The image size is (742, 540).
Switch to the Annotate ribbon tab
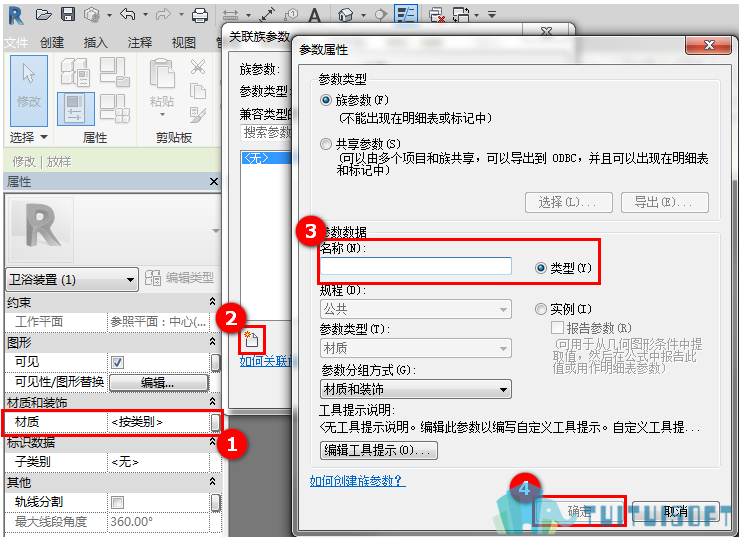[x=140, y=43]
